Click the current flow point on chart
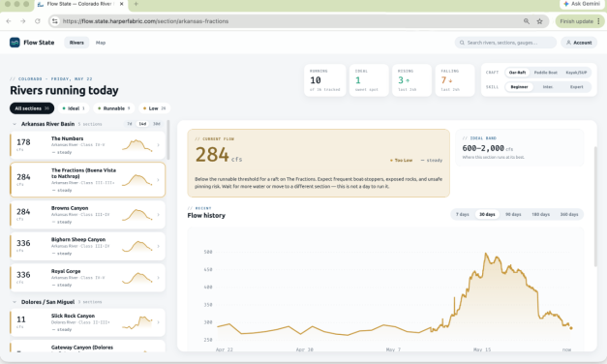Image resolution: width=607 pixels, height=364 pixels. click(571, 328)
